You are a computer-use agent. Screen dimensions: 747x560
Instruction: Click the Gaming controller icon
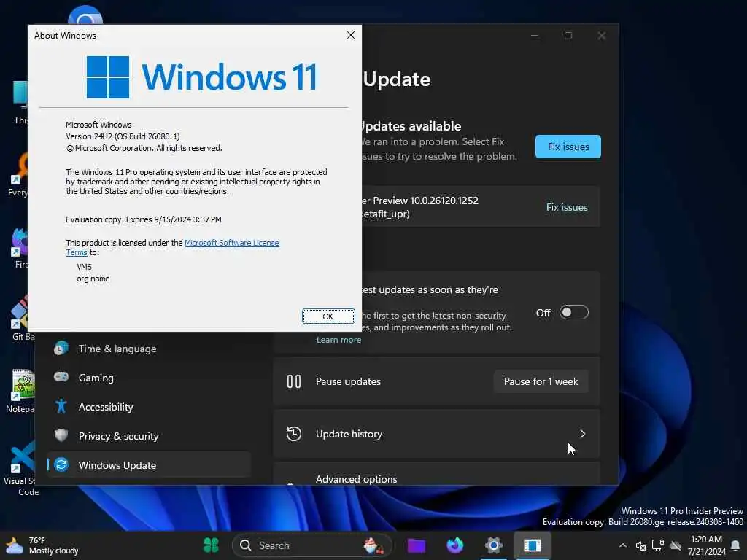[61, 377]
